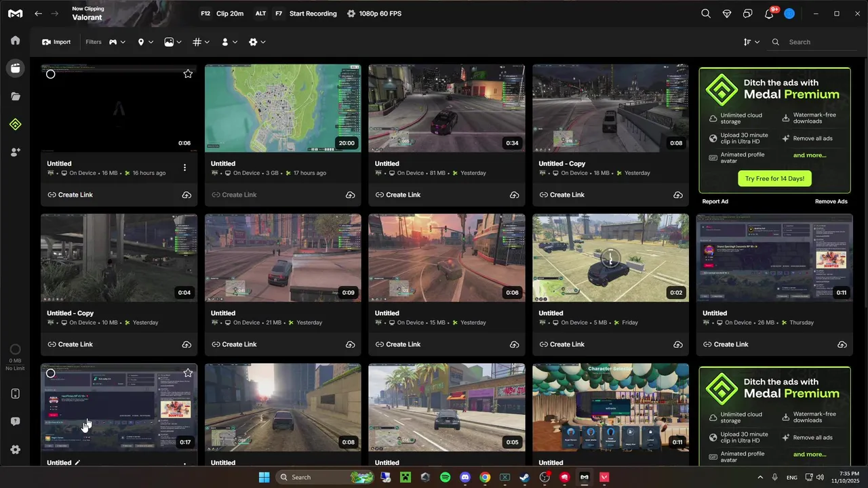Select the 0:17 clip with its circle
This screenshot has height=488, width=868.
point(50,373)
